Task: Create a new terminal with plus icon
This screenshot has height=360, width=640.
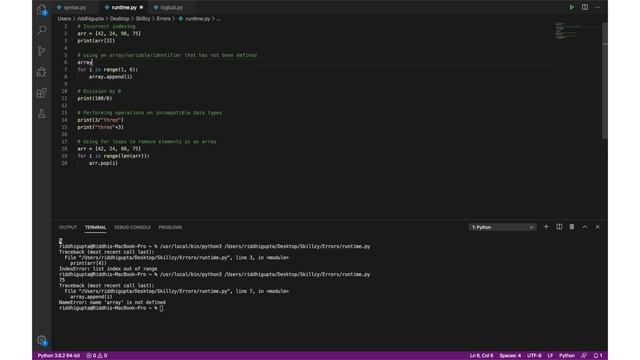Action: tap(546, 227)
